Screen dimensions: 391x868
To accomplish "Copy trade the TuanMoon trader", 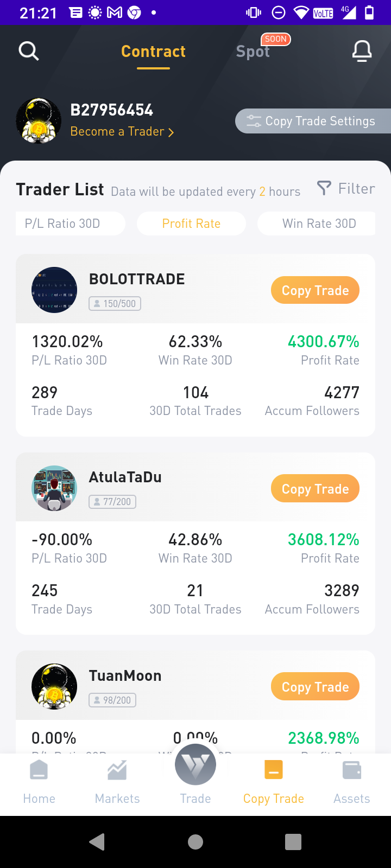I will coord(315,687).
